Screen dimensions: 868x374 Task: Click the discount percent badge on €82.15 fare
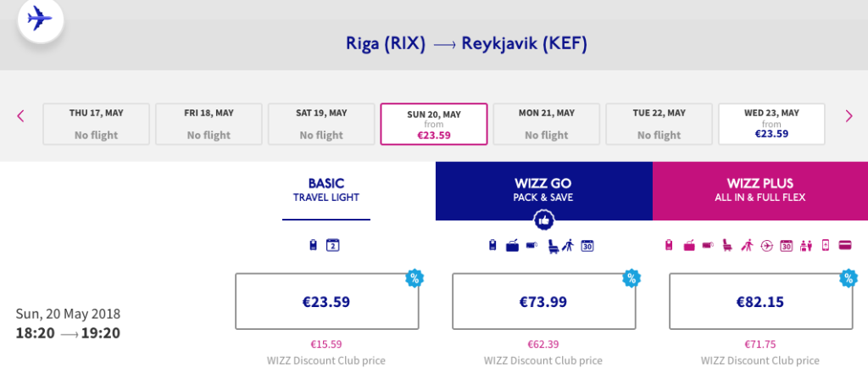(x=848, y=277)
